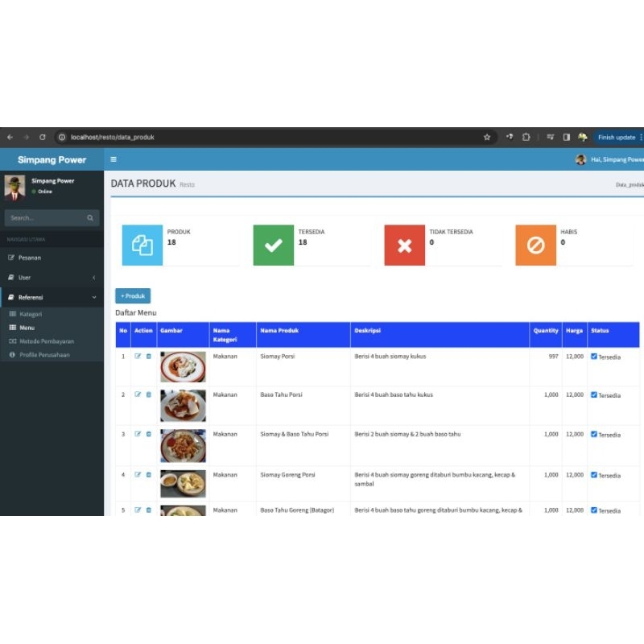
Task: Edit the Baso Tahu Porsi row
Action: coord(138,394)
